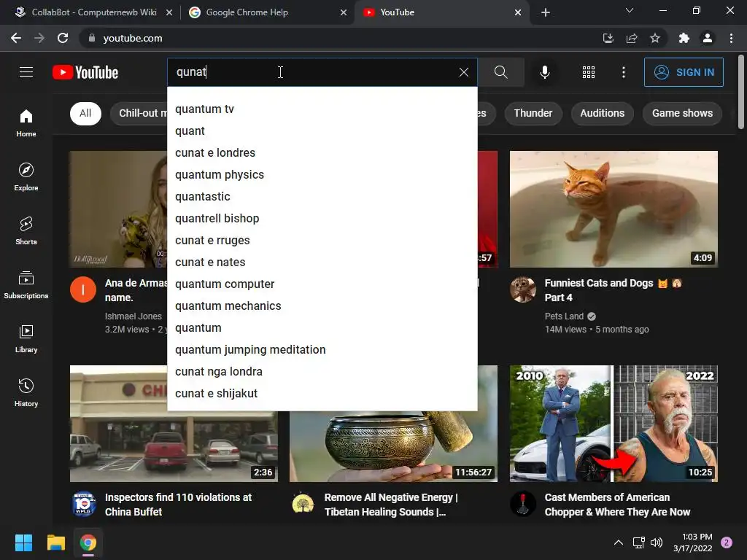Bookmark this page with star icon
Viewport: 747px width, 560px height.
(655, 38)
